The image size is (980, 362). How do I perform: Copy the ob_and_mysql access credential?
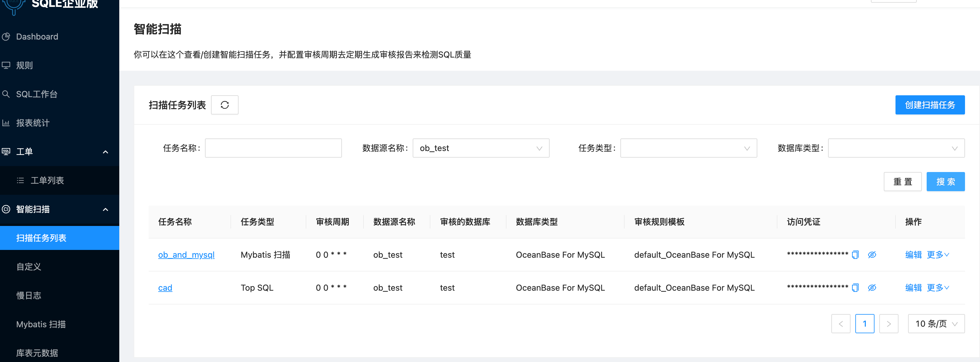855,255
